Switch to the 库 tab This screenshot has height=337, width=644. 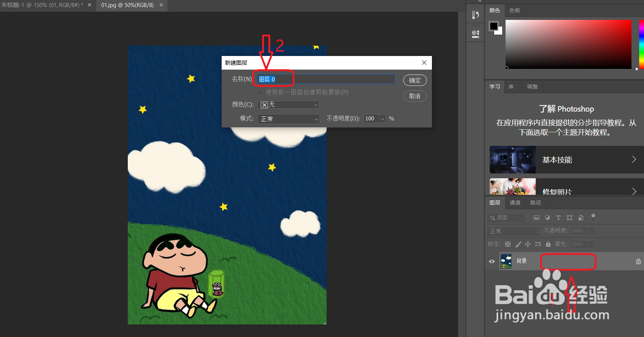511,87
